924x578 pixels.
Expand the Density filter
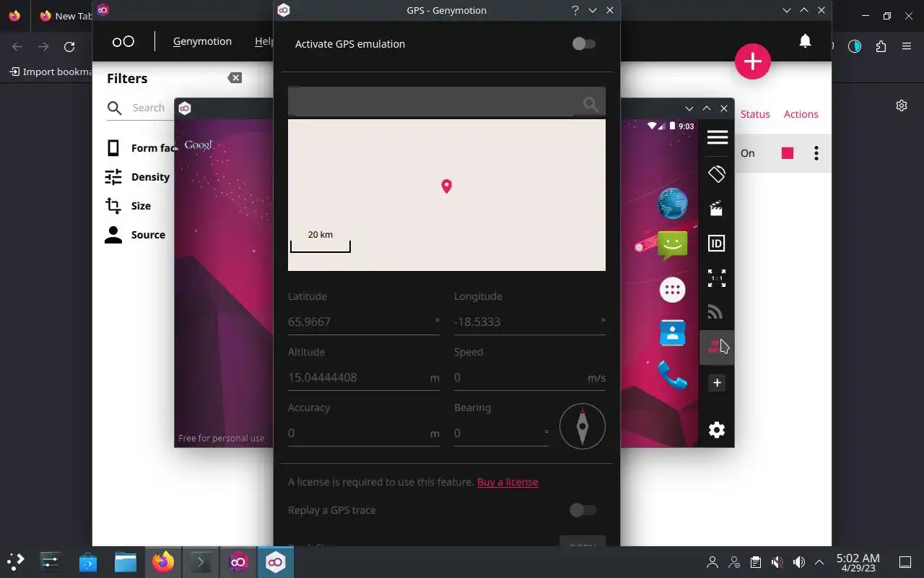[138, 177]
